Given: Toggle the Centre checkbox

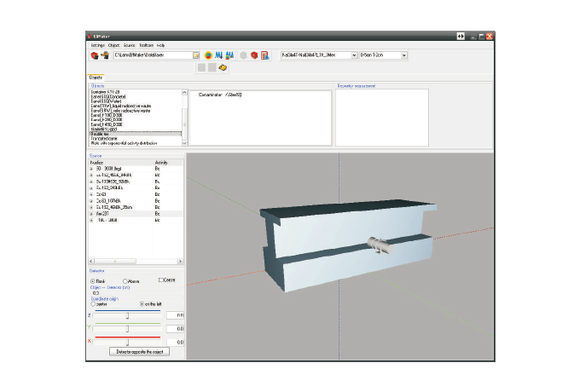Looking at the screenshot, I should [160, 280].
